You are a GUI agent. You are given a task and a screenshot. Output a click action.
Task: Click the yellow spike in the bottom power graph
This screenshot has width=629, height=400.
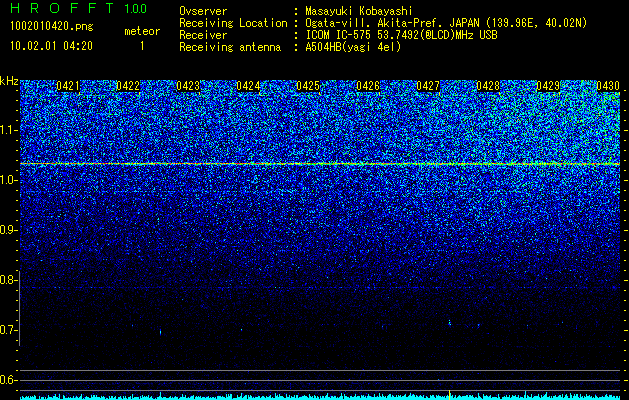coord(449,394)
